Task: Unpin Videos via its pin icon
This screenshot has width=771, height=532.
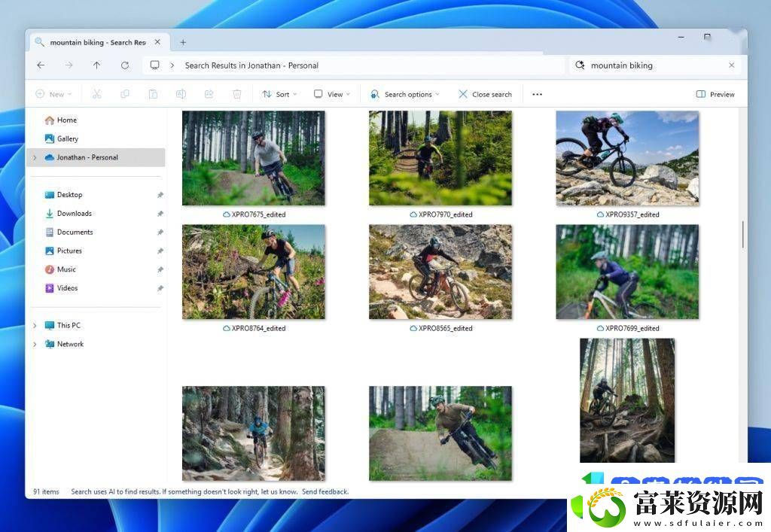Action: click(x=160, y=288)
